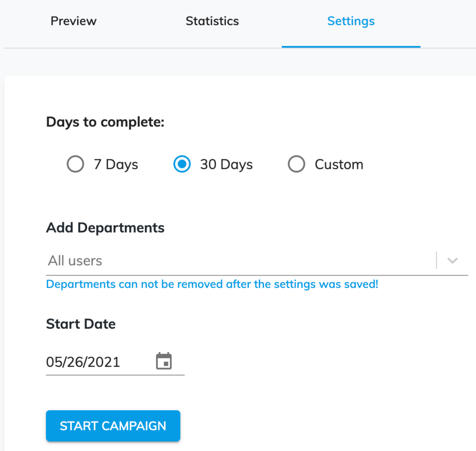The image size is (476, 451).
Task: Click the 'Custom' option label text
Action: (339, 164)
